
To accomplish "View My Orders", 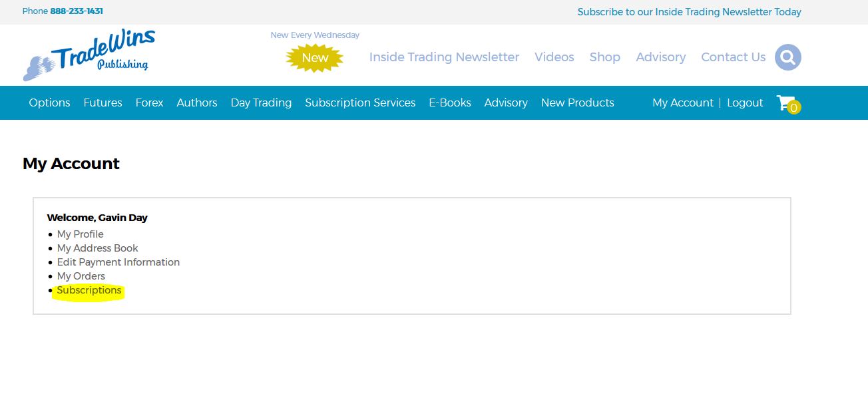I will (81, 276).
